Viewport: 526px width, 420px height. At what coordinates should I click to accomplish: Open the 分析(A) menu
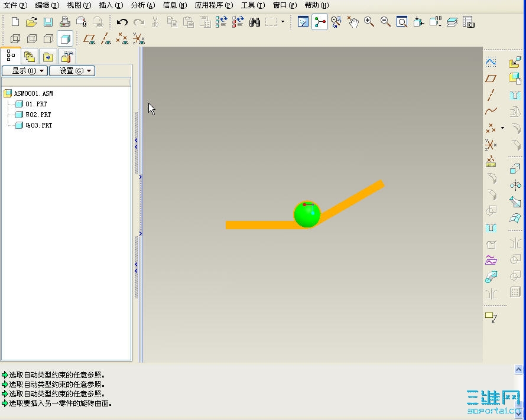(x=143, y=5)
